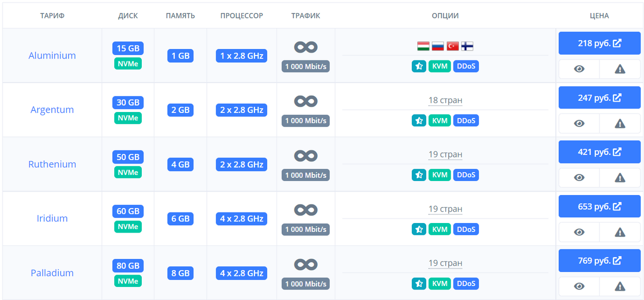Expand the 18 стран list for Argentum
Screen dimensions: 644x300
click(x=445, y=100)
